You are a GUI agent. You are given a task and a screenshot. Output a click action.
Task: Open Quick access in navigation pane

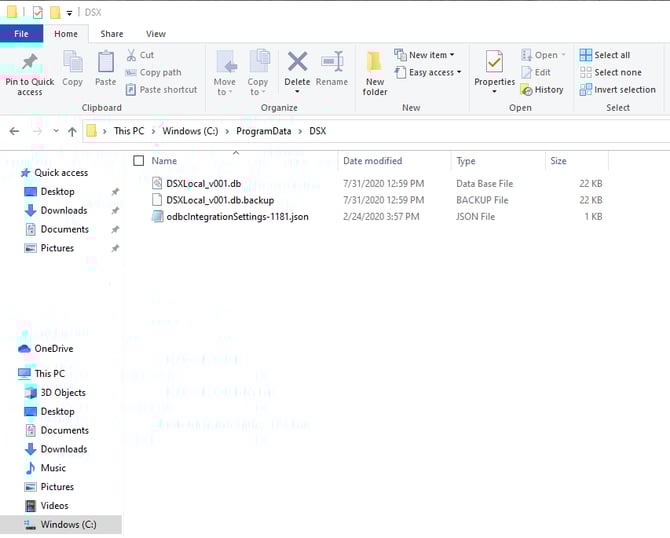(61, 173)
